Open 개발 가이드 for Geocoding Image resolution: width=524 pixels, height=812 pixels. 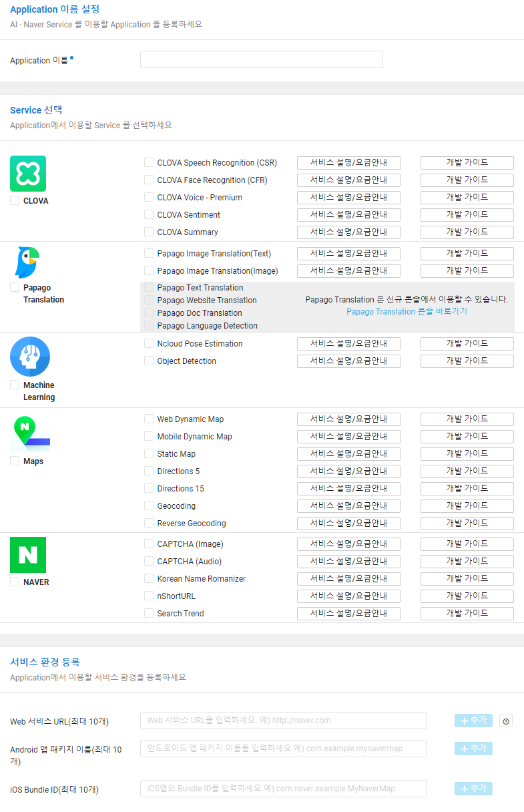pos(467,505)
